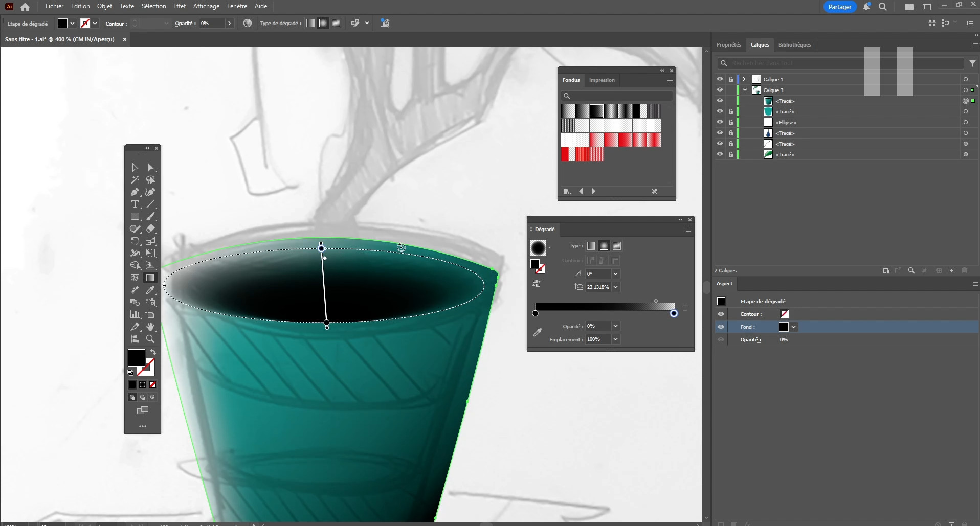Select the Shaper tool
This screenshot has width=980, height=526.
point(135,229)
